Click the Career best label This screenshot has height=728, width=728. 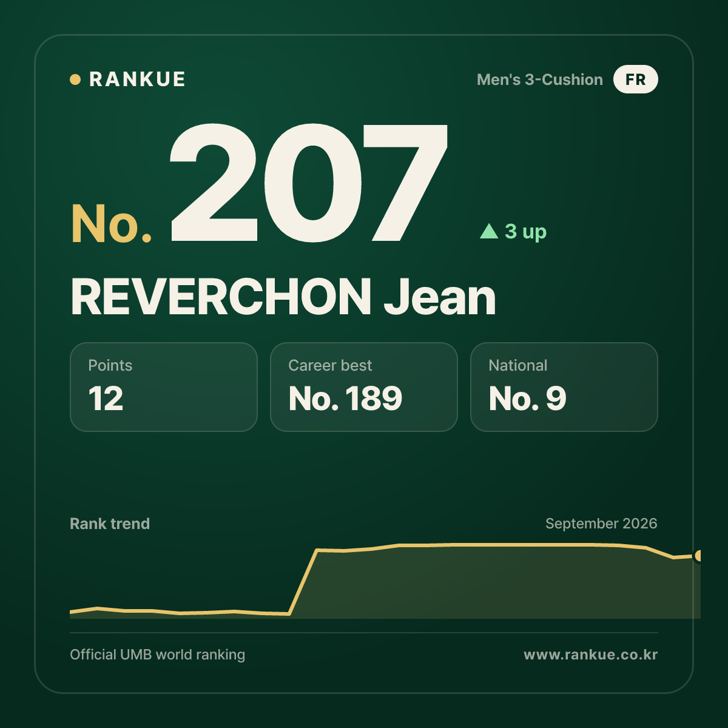tap(330, 365)
